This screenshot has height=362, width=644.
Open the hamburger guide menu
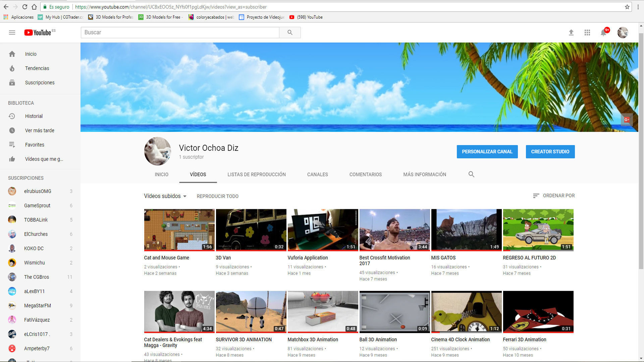click(x=12, y=33)
